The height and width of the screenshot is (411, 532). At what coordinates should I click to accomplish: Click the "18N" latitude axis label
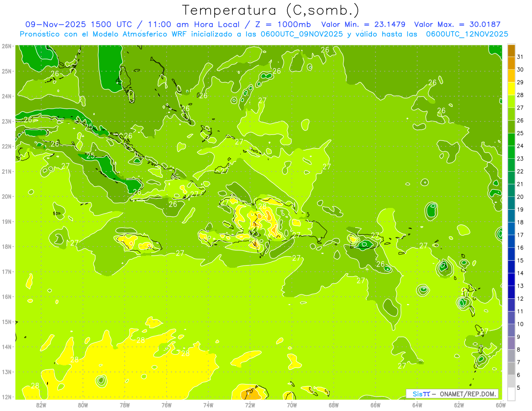click(x=6, y=247)
